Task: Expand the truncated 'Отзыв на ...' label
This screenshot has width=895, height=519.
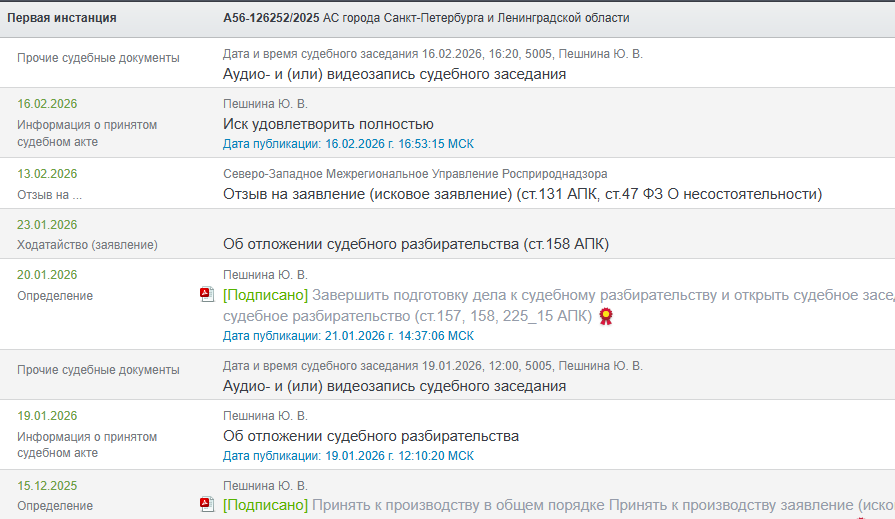Action: click(49, 195)
